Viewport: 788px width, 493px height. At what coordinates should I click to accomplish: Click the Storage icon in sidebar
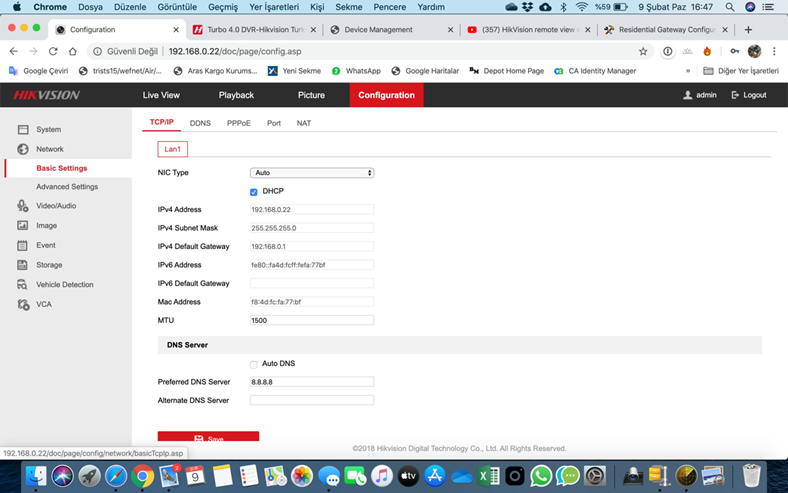tap(23, 265)
